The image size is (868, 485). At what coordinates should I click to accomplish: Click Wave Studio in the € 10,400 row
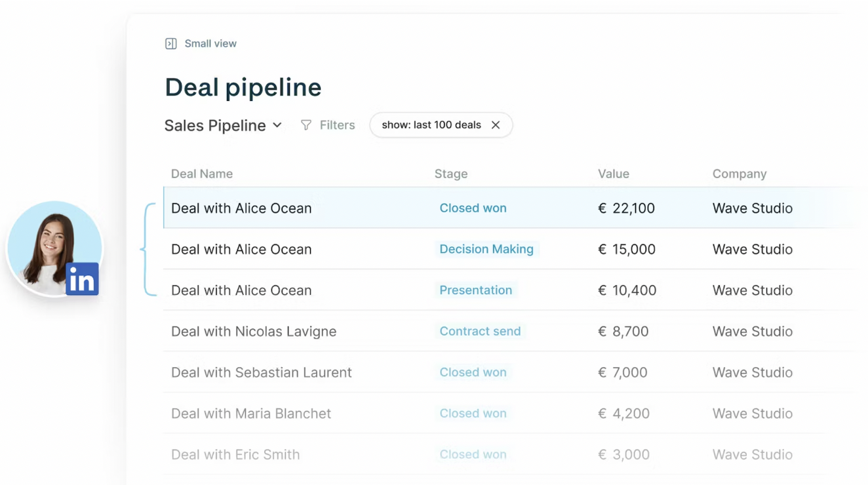pyautogui.click(x=753, y=290)
